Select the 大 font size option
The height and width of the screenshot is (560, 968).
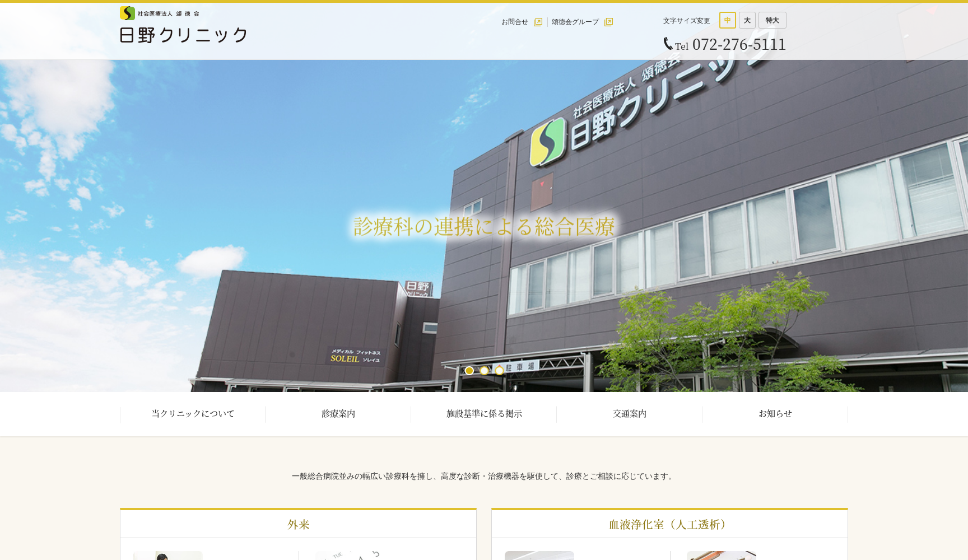[x=747, y=20]
